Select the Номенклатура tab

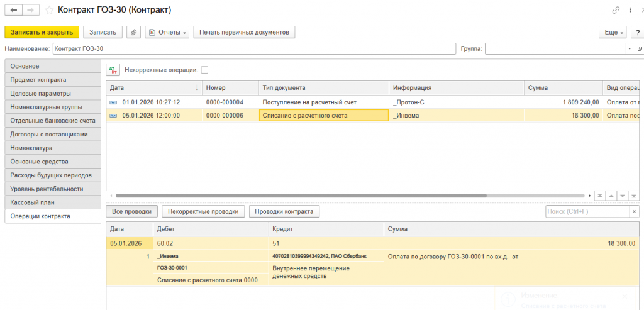point(53,148)
